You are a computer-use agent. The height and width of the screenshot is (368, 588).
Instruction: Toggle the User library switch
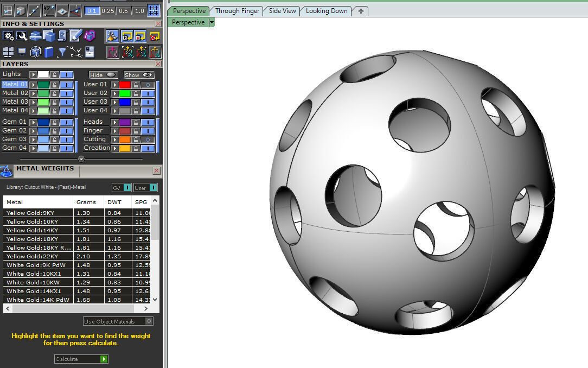154,188
